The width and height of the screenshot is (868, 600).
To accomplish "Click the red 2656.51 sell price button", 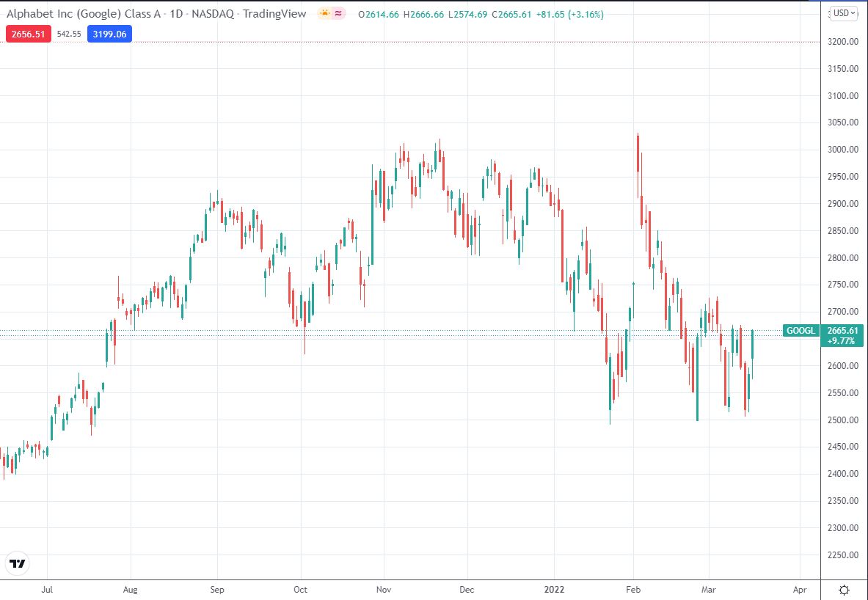I will coord(28,34).
